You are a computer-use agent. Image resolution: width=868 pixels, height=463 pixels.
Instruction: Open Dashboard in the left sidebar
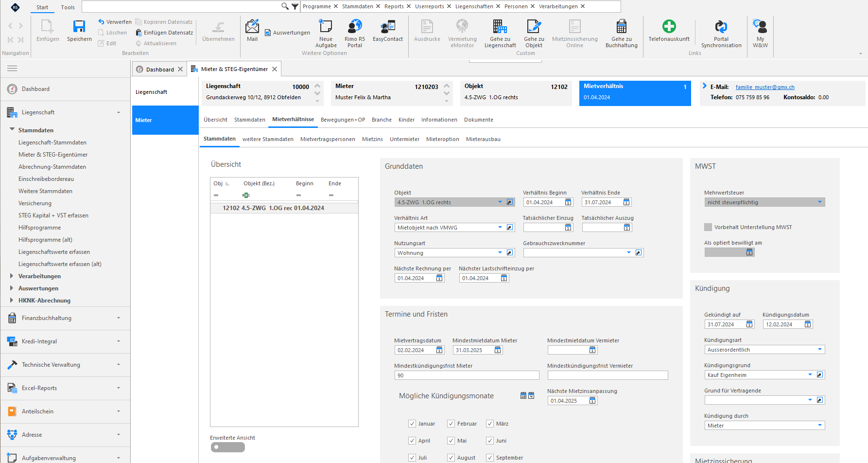35,89
